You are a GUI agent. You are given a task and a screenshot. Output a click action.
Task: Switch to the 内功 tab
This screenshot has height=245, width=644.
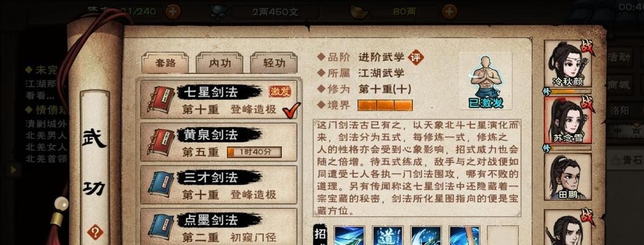[220, 63]
